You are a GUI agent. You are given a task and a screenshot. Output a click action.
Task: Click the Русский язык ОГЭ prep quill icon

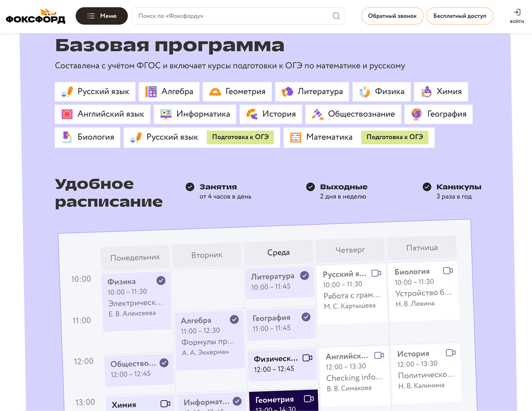tap(136, 137)
